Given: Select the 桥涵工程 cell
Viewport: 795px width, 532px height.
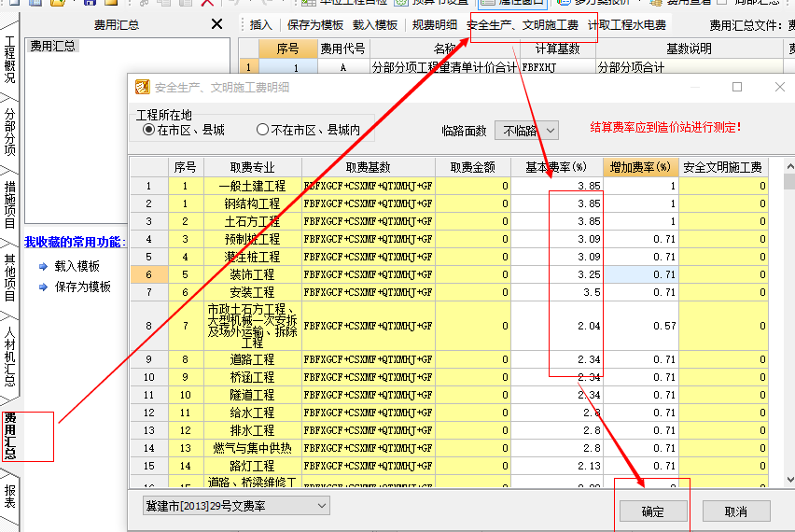Looking at the screenshot, I should 253,377.
